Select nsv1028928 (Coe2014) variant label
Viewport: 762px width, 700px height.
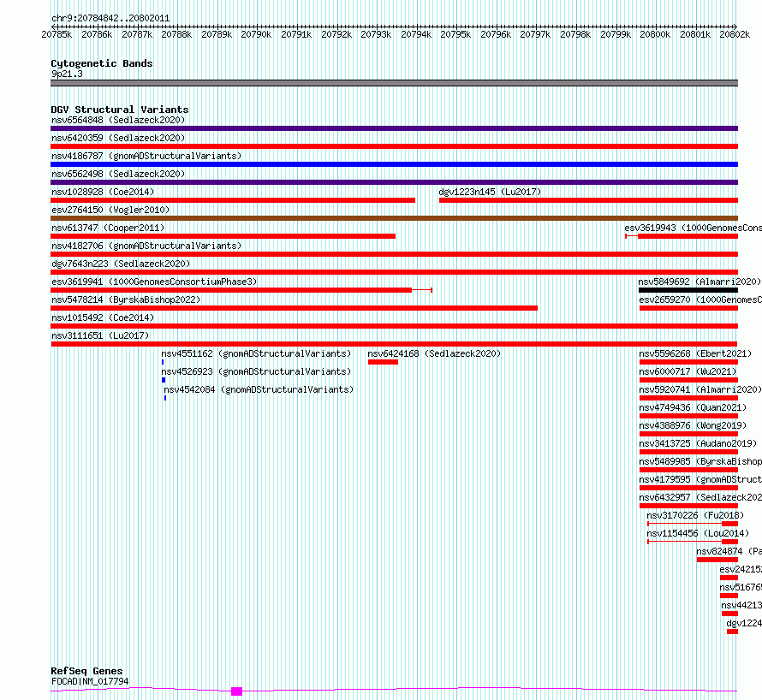coord(103,192)
